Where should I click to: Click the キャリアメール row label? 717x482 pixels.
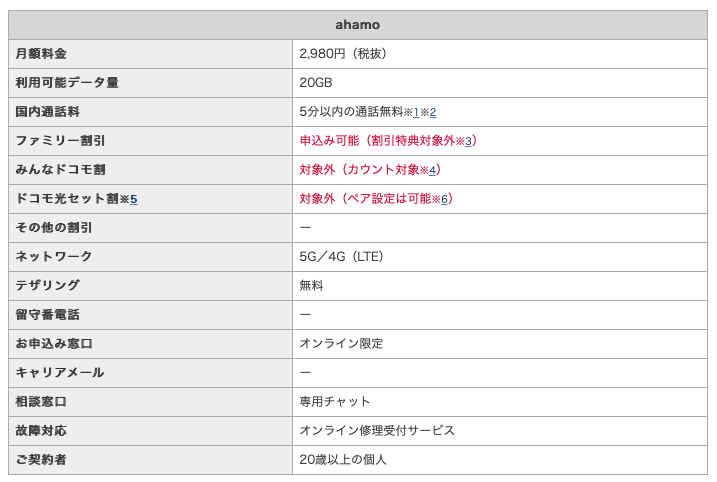pos(150,373)
